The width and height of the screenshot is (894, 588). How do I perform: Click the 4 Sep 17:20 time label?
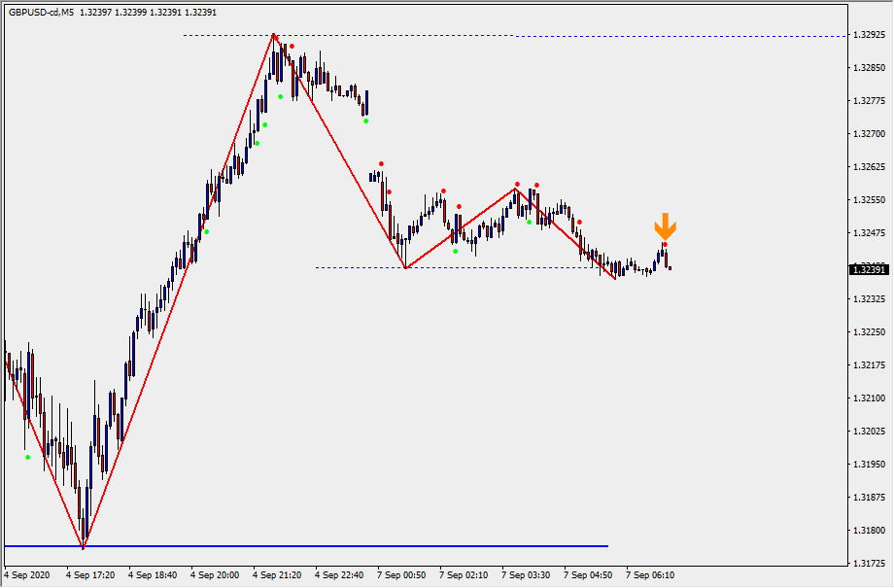(x=90, y=574)
